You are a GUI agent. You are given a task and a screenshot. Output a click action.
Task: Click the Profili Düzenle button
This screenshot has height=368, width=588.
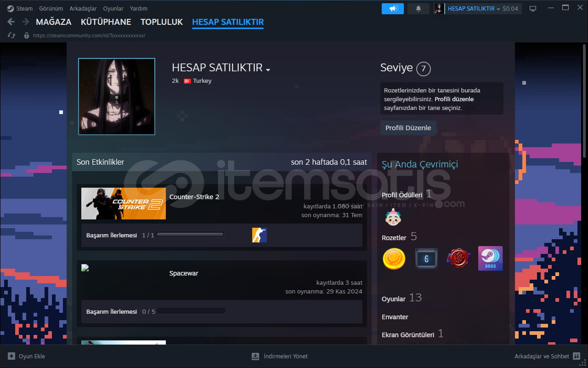click(408, 128)
